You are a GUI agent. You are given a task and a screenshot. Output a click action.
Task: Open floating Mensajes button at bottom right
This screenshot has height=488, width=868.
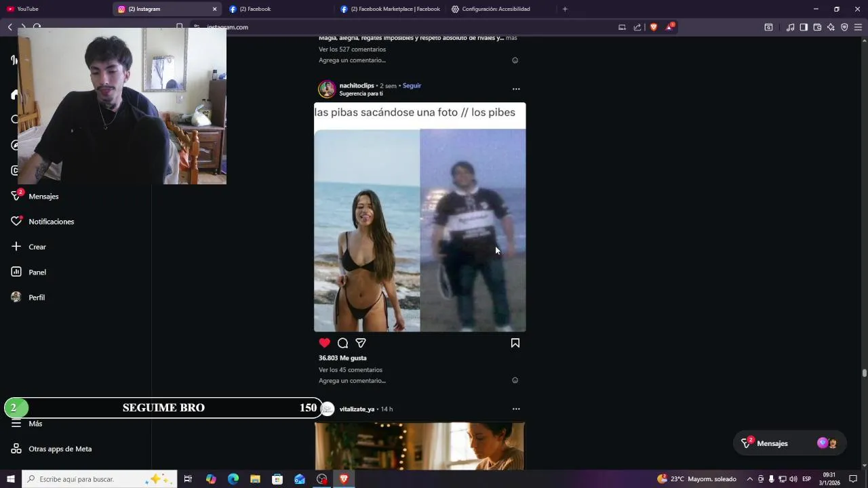coord(790,443)
